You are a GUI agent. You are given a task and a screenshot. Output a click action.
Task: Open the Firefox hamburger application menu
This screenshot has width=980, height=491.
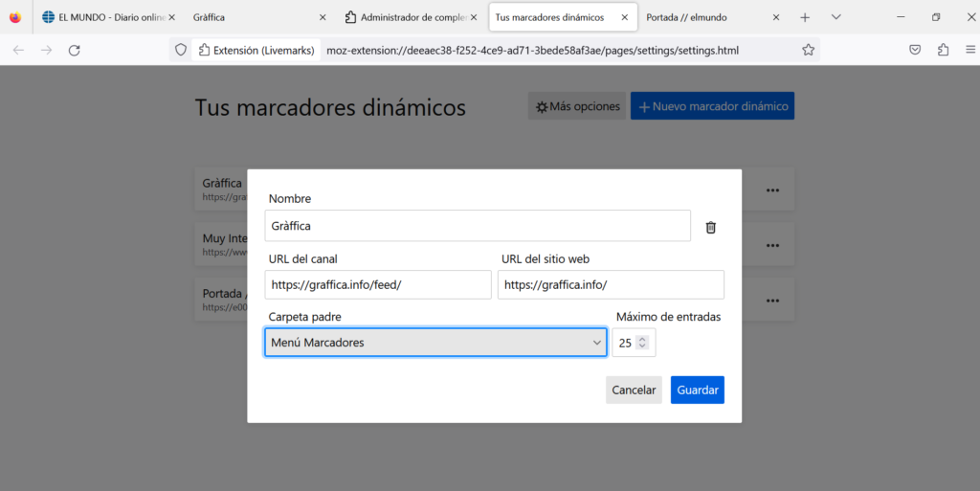tap(970, 50)
